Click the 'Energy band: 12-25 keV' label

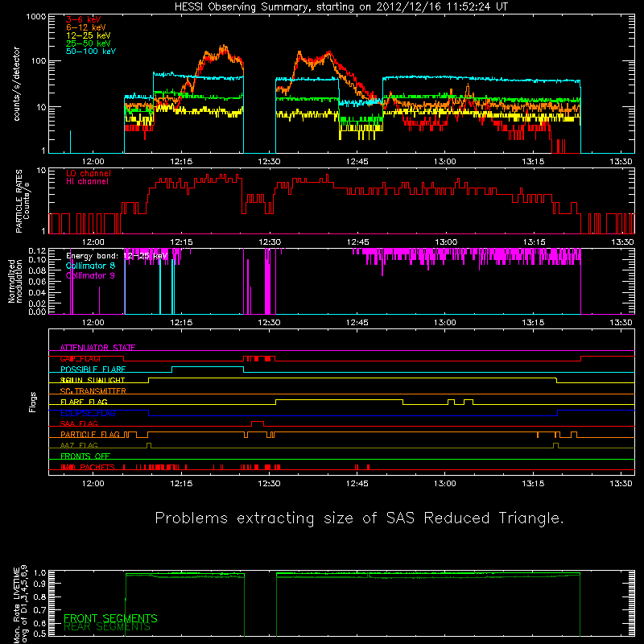[117, 256]
